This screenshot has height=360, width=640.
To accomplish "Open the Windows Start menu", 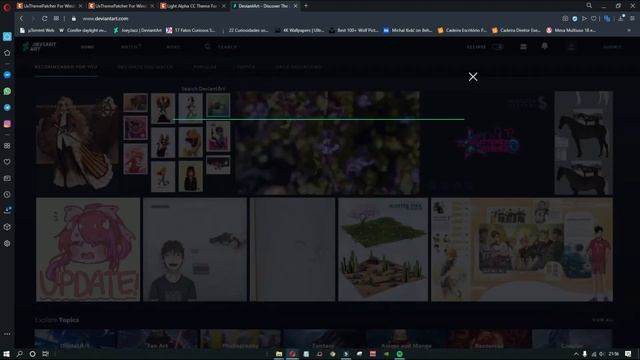I will [x=6, y=354].
